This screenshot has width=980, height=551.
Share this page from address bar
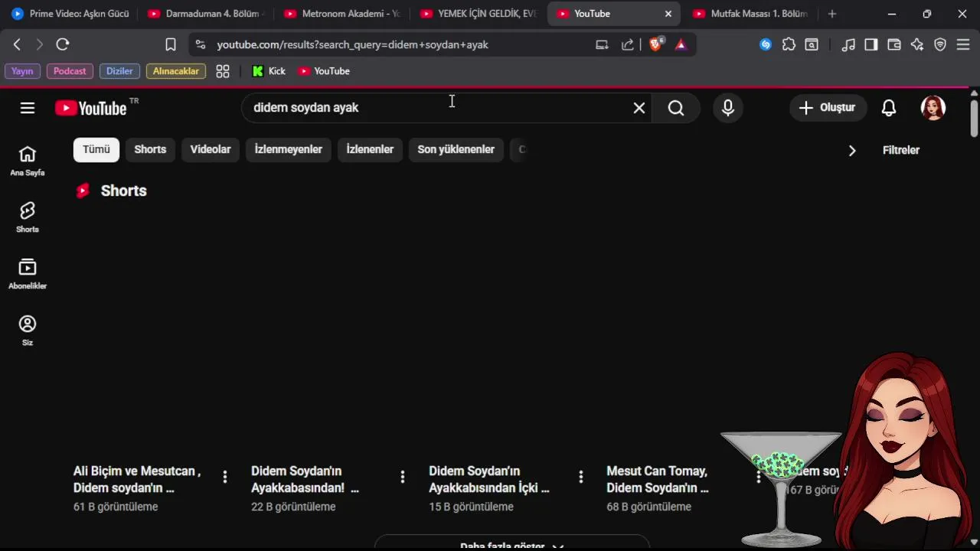[628, 44]
